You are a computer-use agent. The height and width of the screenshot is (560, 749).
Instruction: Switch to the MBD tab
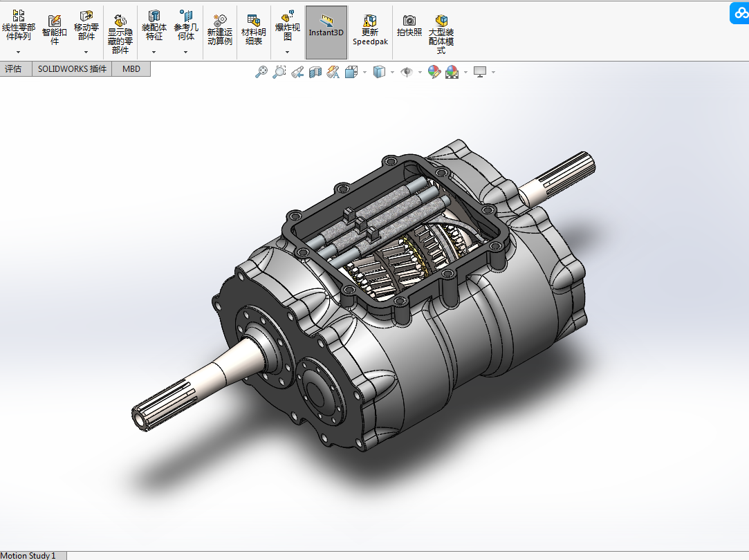[x=131, y=69]
